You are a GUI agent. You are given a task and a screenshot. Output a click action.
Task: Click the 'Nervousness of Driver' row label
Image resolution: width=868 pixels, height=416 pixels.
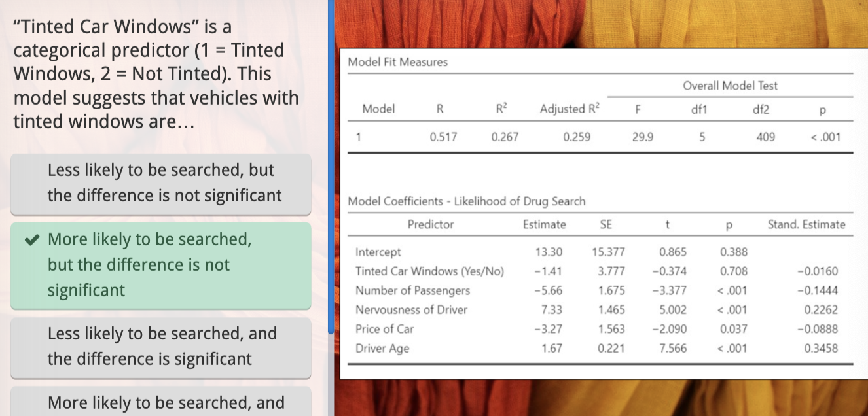pos(411,309)
